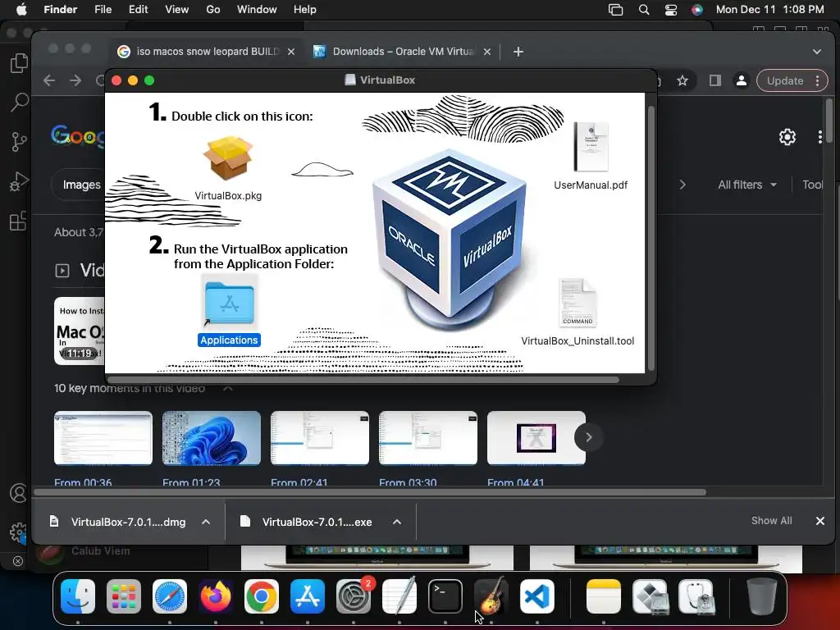This screenshot has width=840, height=630.
Task: Open the Apple menu
Action: point(21,10)
